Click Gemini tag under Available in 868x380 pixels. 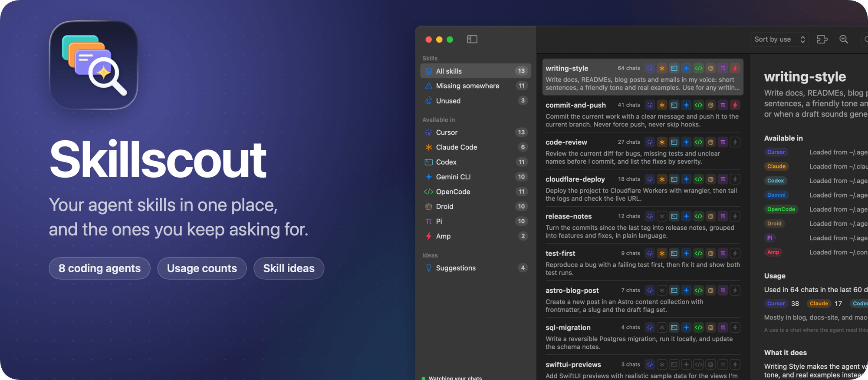pyautogui.click(x=776, y=195)
